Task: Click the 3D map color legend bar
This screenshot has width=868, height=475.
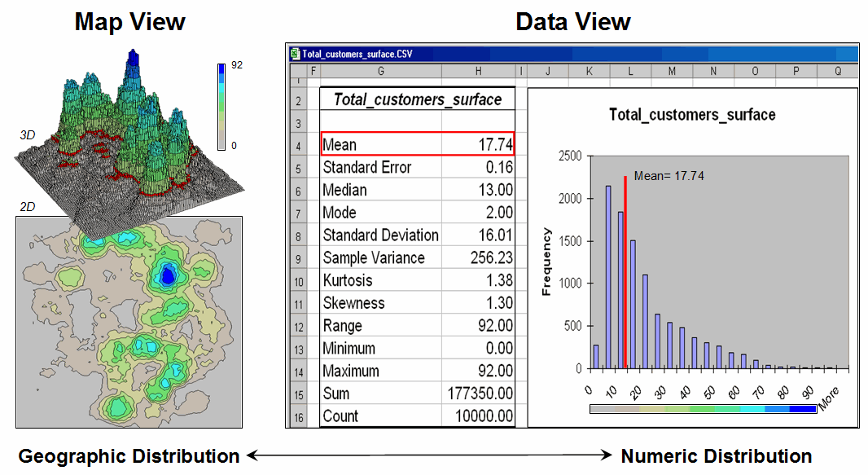Action: (x=221, y=107)
